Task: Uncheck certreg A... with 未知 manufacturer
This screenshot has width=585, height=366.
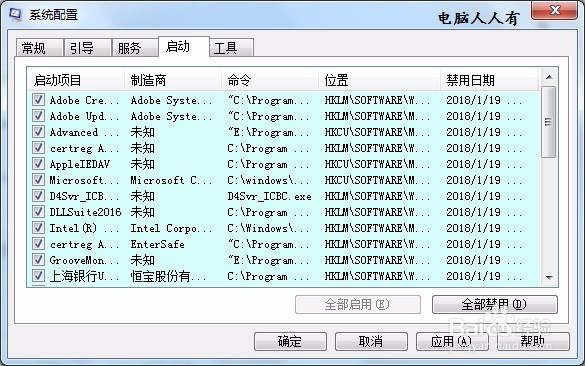Action: pyautogui.click(x=38, y=148)
